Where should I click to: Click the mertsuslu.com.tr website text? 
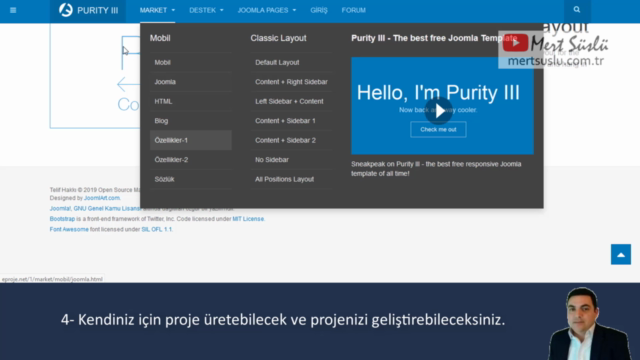pos(556,61)
